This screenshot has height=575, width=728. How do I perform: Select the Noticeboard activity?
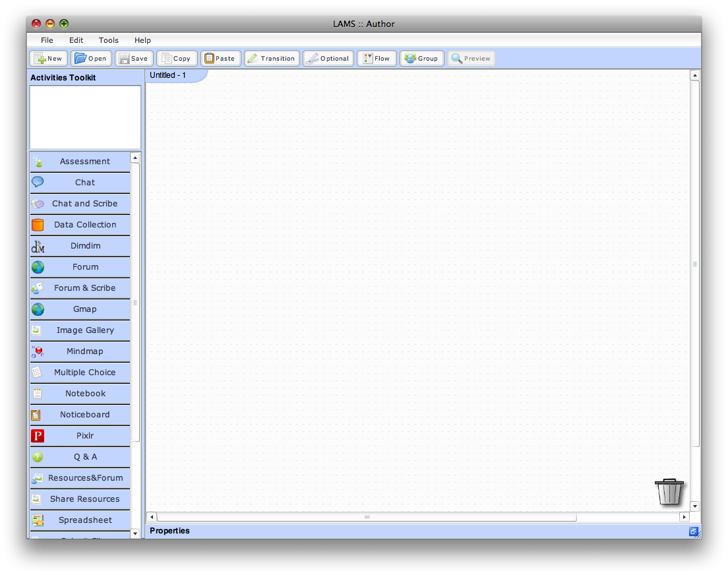[x=80, y=415]
